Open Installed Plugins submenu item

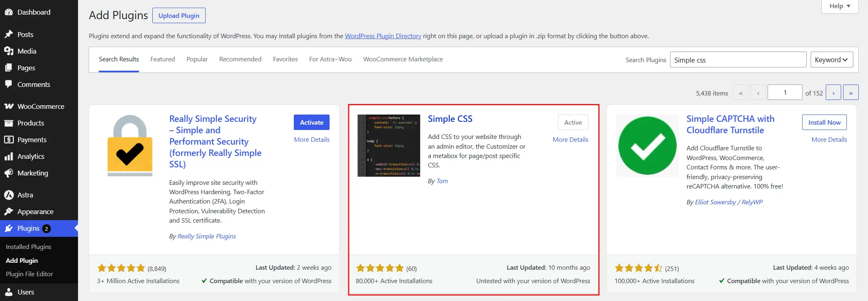pyautogui.click(x=28, y=247)
